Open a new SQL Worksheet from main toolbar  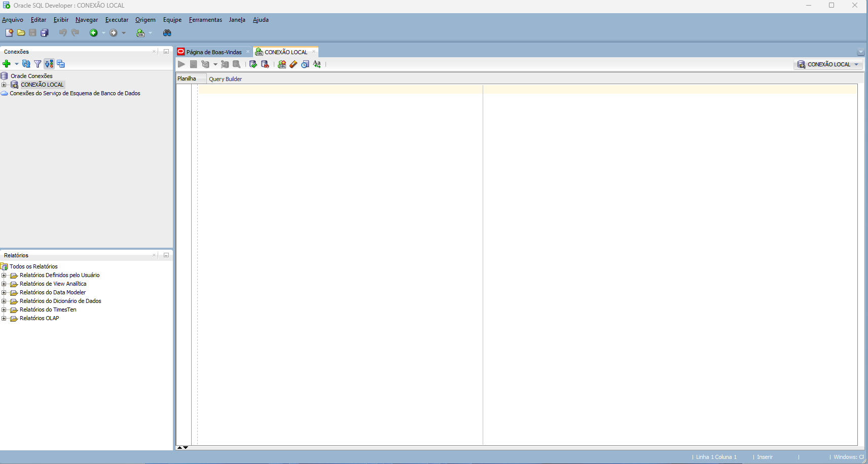click(140, 33)
